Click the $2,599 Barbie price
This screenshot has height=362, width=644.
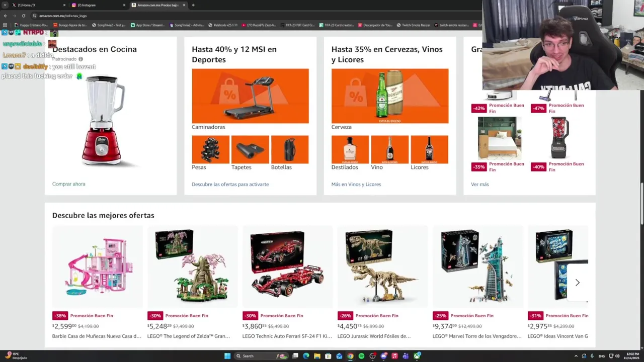point(64,326)
